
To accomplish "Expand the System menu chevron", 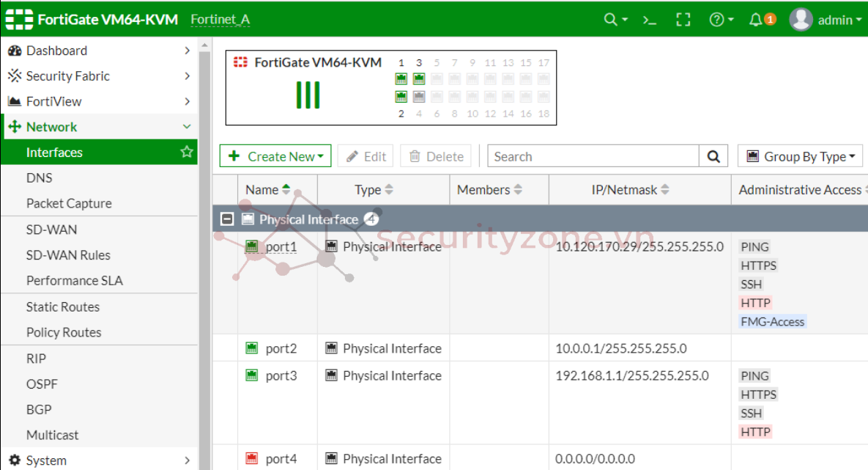I will point(187,460).
